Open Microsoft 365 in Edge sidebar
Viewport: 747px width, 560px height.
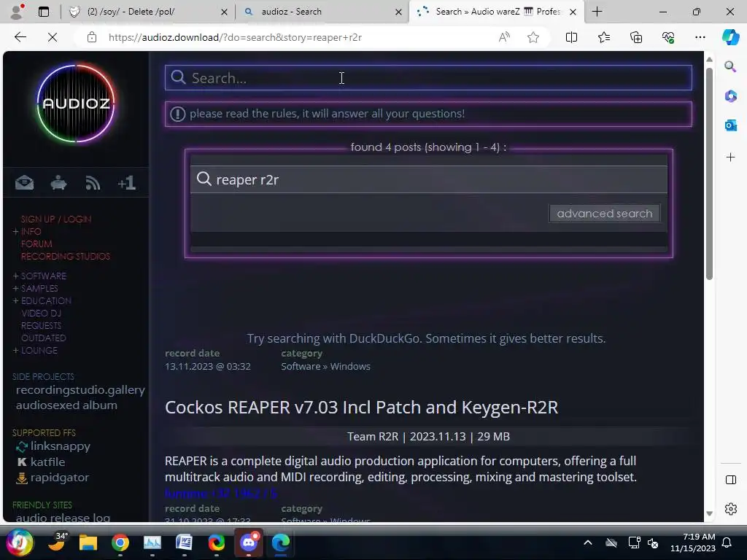pyautogui.click(x=730, y=96)
